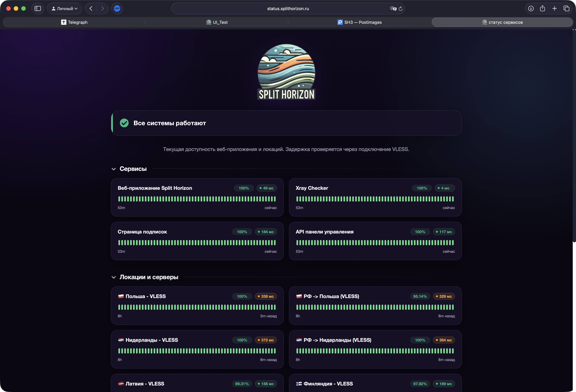The height and width of the screenshot is (392, 576).
Task: Reload the status page
Action: tap(401, 8)
